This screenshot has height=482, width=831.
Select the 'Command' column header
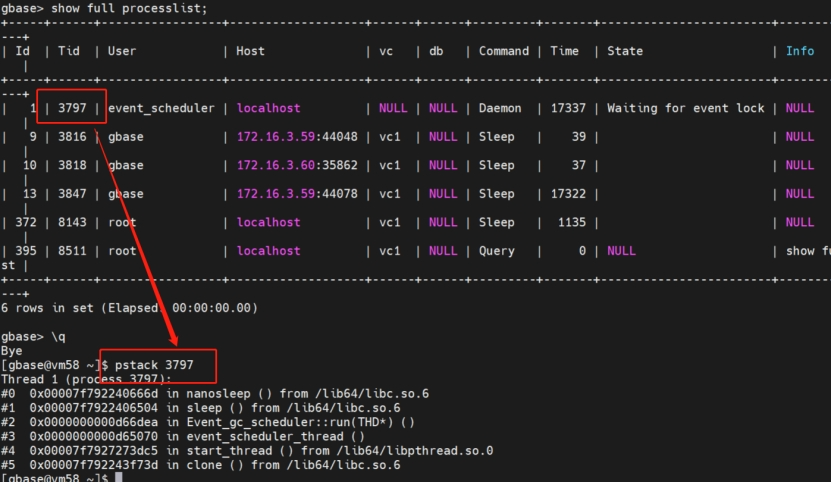[x=503, y=51]
